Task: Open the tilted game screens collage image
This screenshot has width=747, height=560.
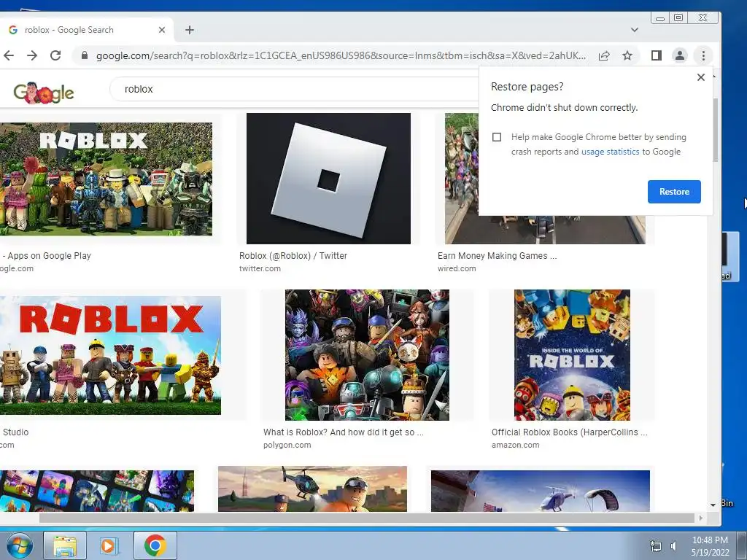Action: click(x=97, y=491)
